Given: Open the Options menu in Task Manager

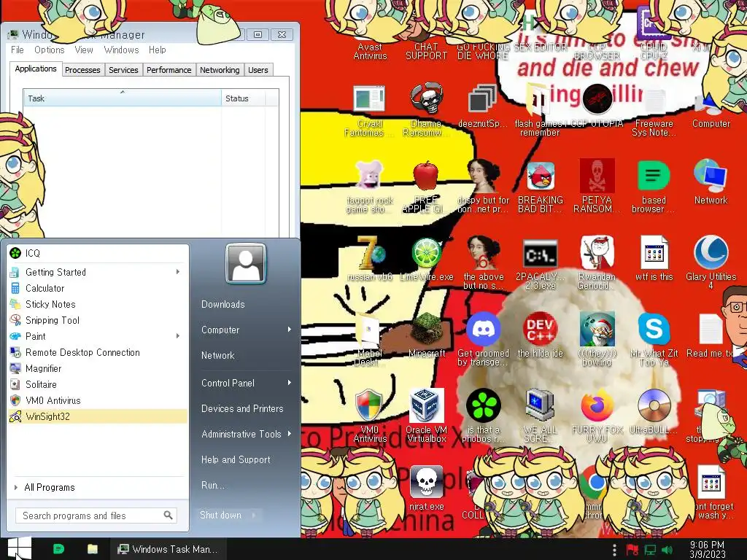Looking at the screenshot, I should pos(49,50).
